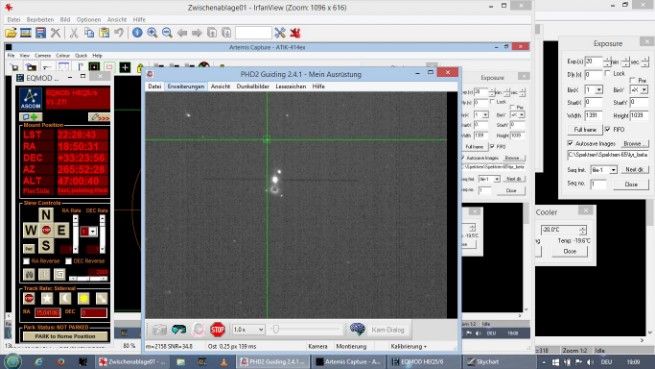The height and width of the screenshot is (369, 655).
Task: Click the PHD2 guide target icon
Action: click(x=198, y=330)
